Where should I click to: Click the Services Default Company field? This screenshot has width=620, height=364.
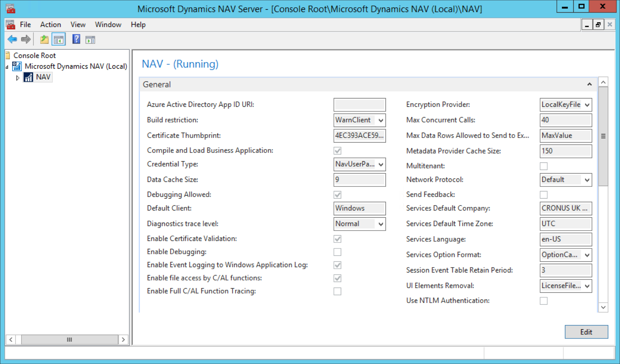pos(566,208)
